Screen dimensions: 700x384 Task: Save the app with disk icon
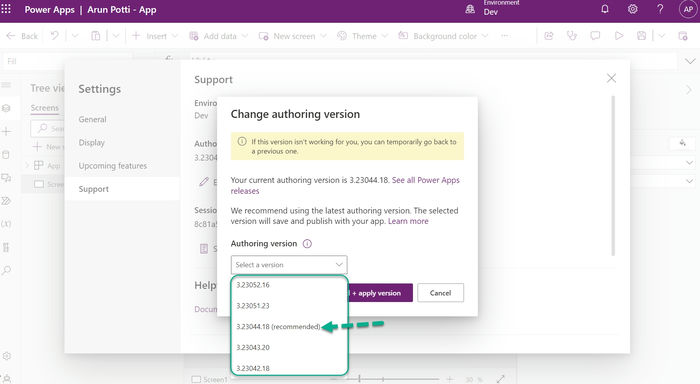[642, 36]
